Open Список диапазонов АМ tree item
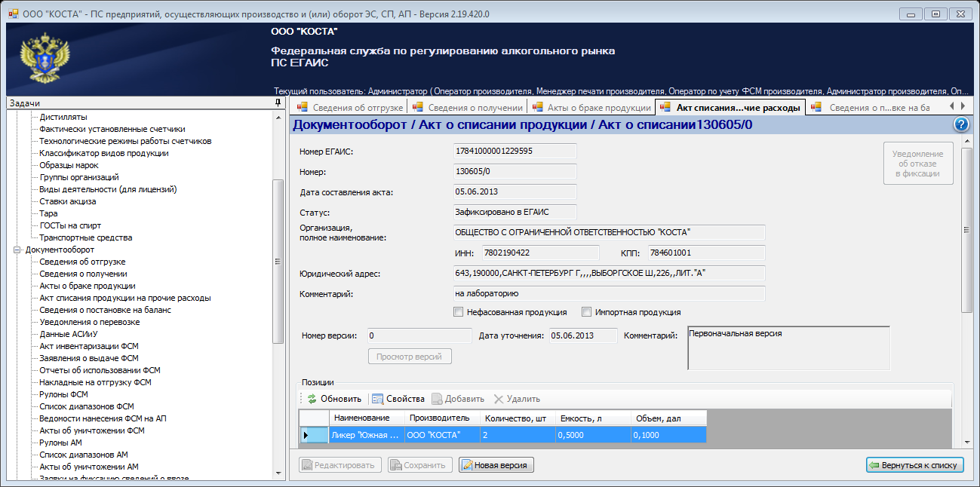980x487 pixels. coord(84,455)
